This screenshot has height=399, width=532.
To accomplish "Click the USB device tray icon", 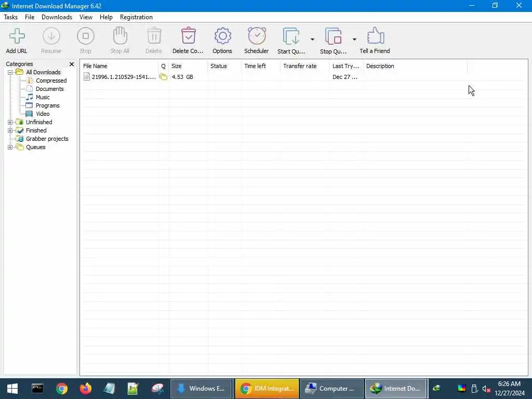I will pyautogui.click(x=474, y=389).
